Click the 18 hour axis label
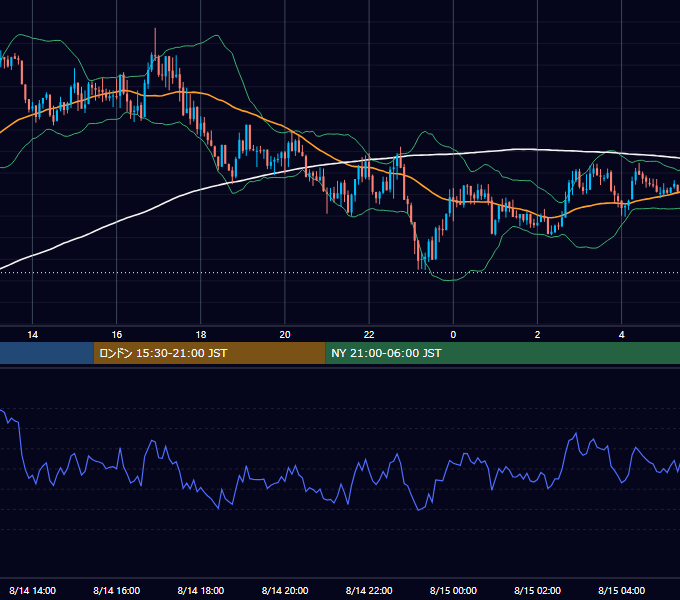 click(201, 335)
